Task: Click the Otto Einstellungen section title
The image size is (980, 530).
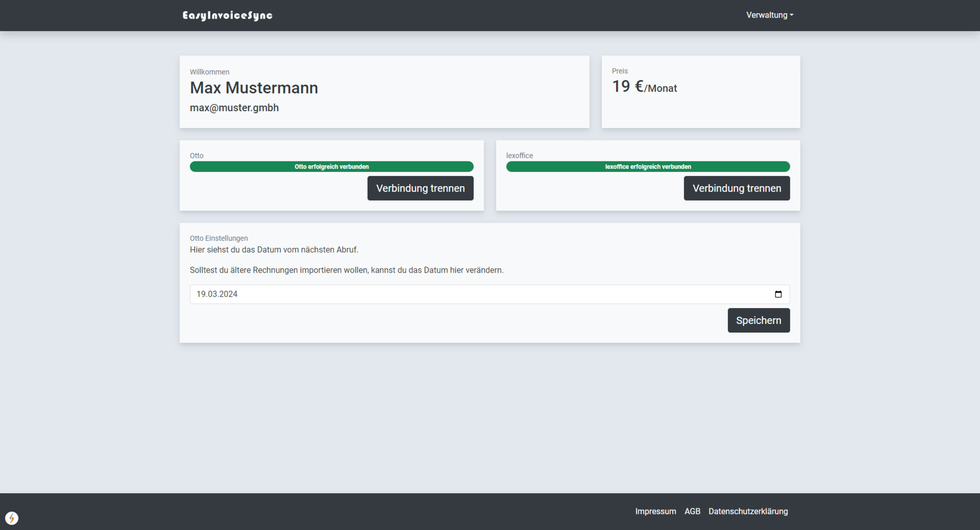Action: (x=219, y=238)
